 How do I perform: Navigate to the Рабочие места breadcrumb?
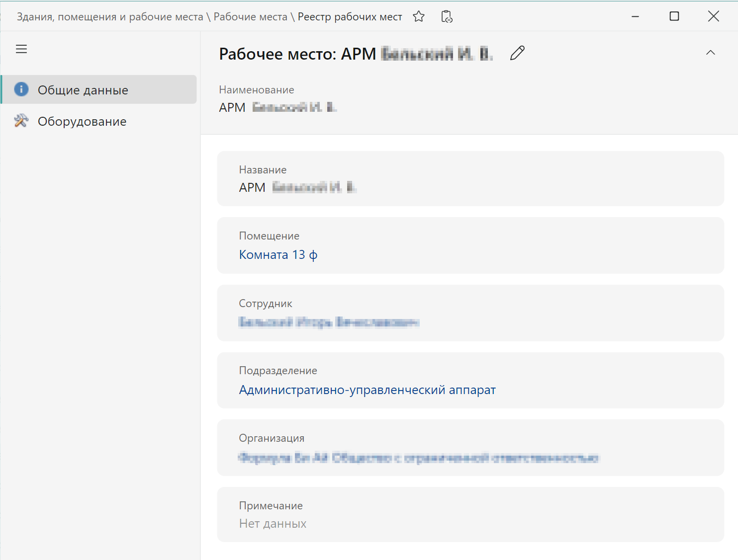(x=250, y=17)
